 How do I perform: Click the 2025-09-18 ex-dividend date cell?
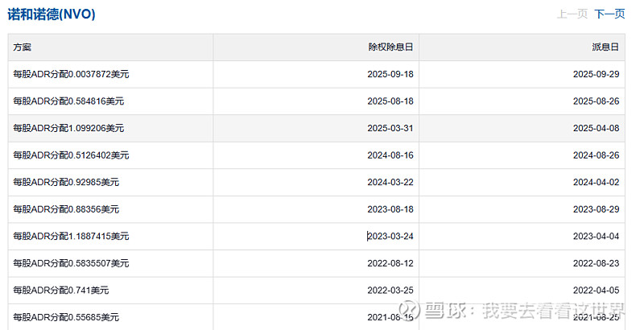(390, 74)
